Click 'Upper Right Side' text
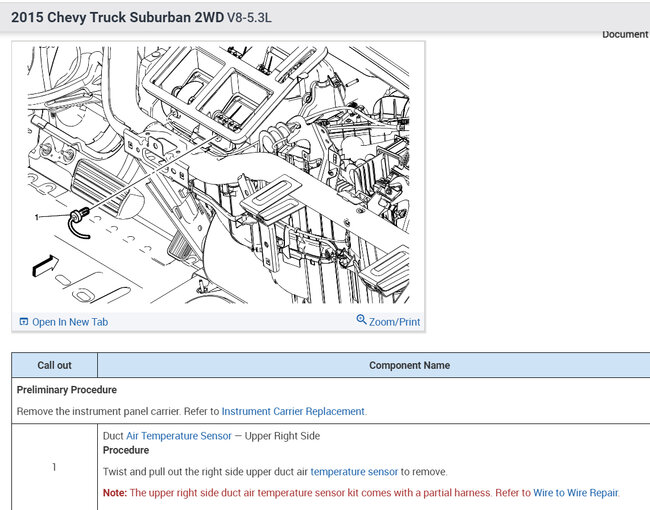650x510 pixels. pos(282,436)
